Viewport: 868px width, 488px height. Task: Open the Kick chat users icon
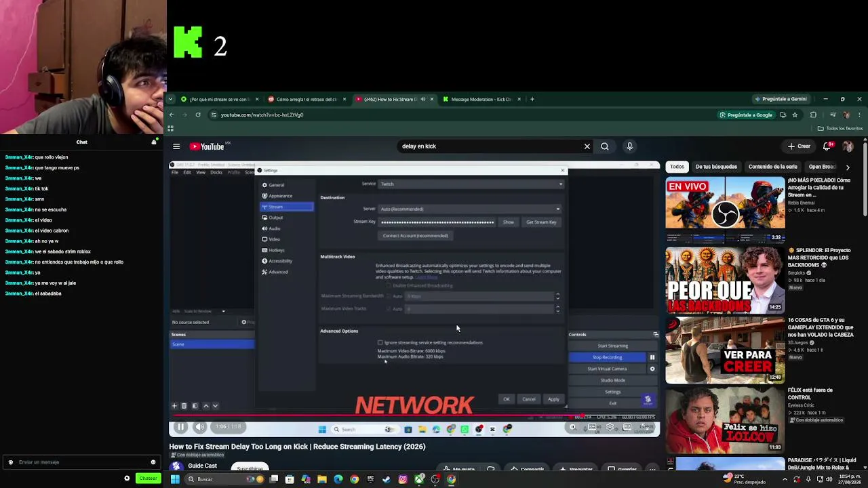click(x=155, y=142)
